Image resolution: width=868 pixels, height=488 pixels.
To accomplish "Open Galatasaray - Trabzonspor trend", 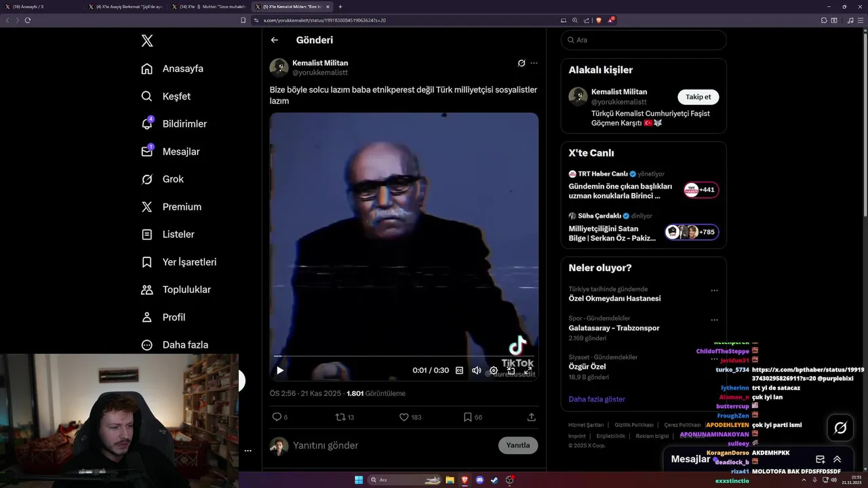I will pyautogui.click(x=614, y=328).
